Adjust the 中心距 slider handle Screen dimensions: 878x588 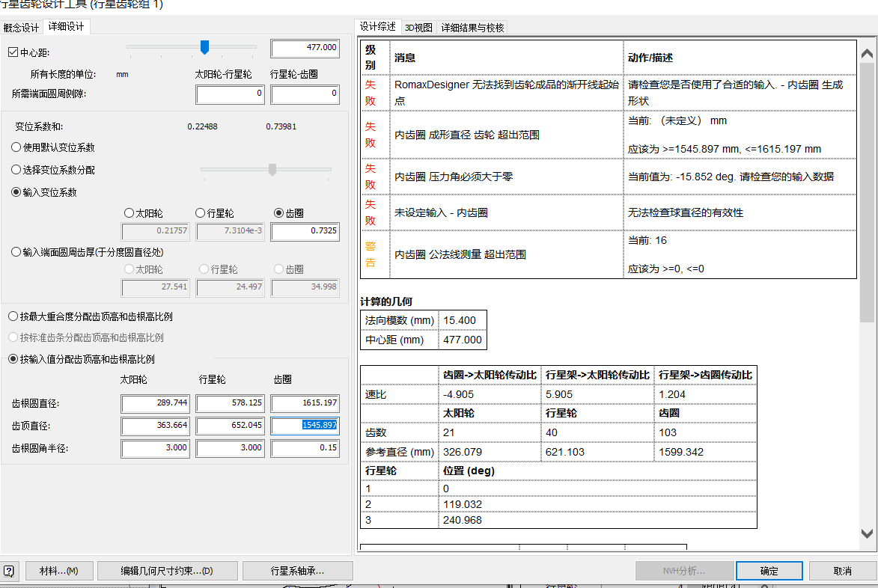[x=205, y=47]
